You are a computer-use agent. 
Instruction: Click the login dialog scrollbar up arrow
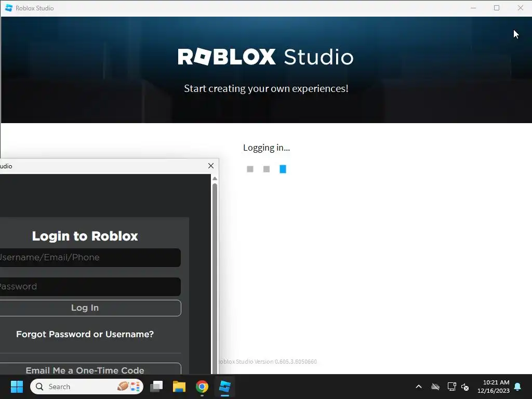tap(215, 179)
